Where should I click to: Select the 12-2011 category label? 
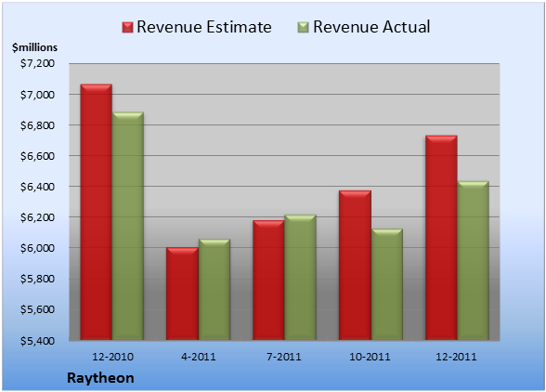[x=456, y=357]
